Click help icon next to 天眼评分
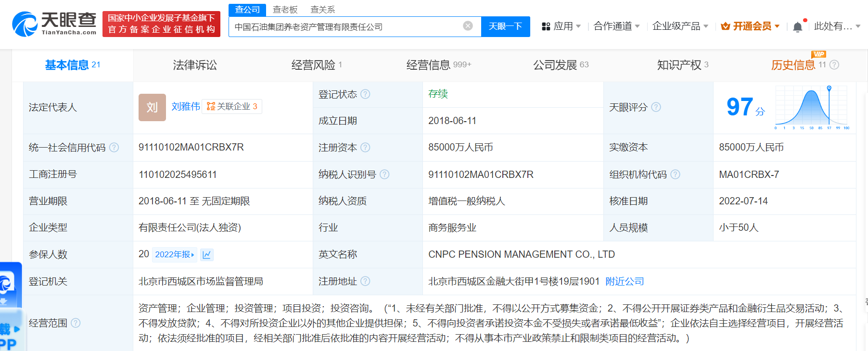Screen dimensions: 868x351 coord(656,107)
